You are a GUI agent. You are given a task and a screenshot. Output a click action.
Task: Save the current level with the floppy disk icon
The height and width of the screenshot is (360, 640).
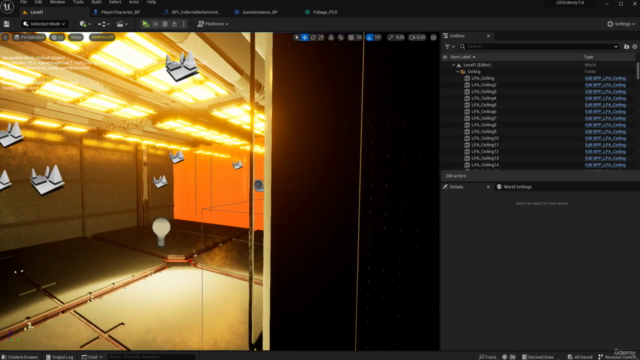point(7,24)
